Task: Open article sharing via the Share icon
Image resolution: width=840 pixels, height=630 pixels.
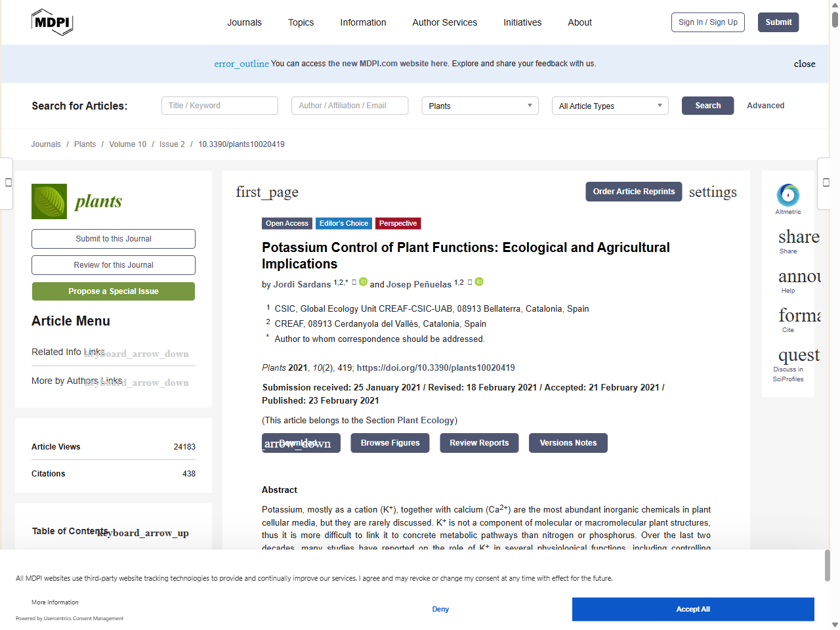Action: 797,236
